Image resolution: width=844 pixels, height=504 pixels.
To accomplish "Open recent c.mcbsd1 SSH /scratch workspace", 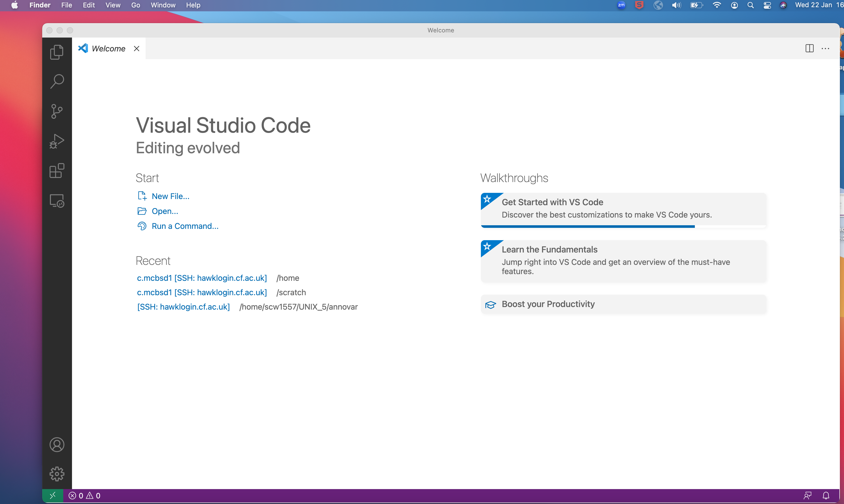I will click(202, 292).
